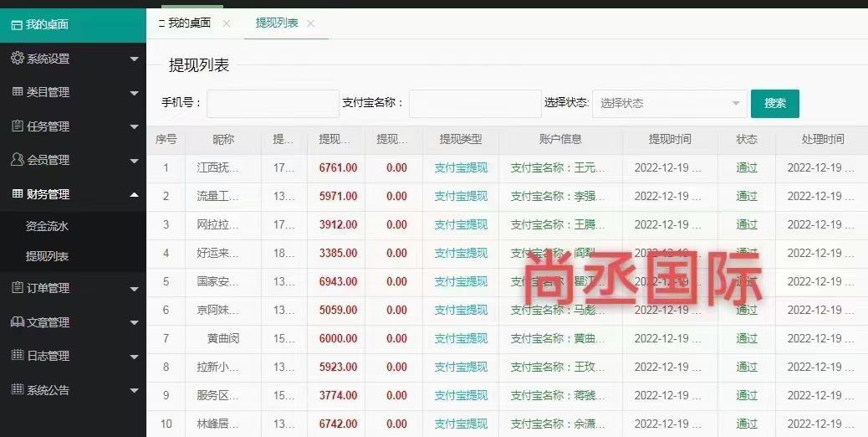The image size is (868, 437).
Task: Click the desktop icon beside 我的桌面 in sidebar
Action: pyautogui.click(x=16, y=24)
